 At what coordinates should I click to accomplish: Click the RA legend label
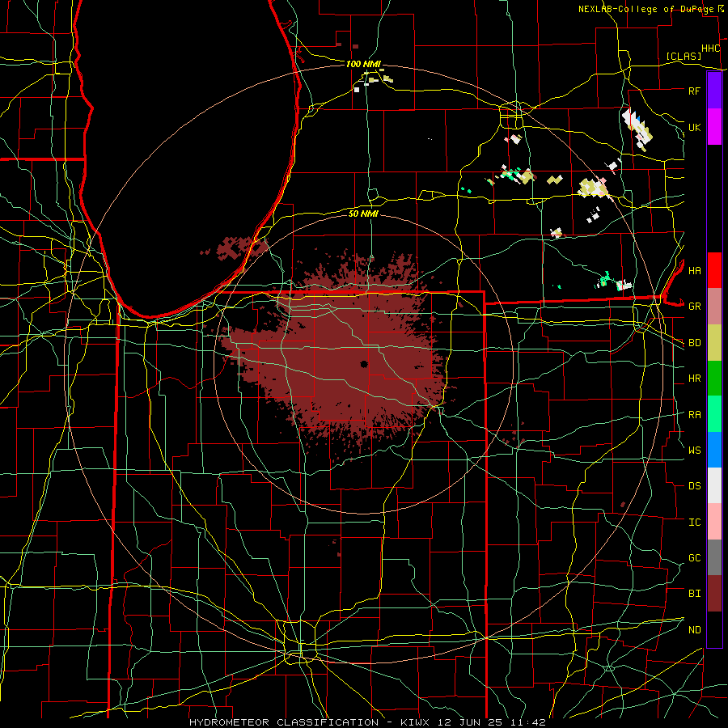[695, 415]
